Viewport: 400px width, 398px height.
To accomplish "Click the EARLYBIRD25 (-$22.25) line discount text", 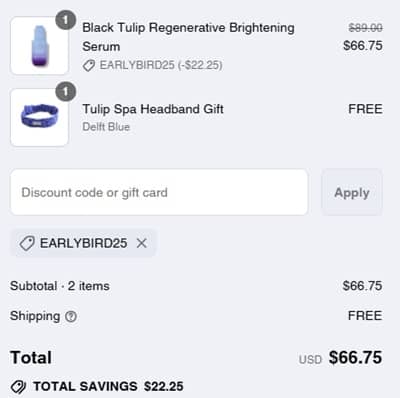I will click(x=161, y=65).
